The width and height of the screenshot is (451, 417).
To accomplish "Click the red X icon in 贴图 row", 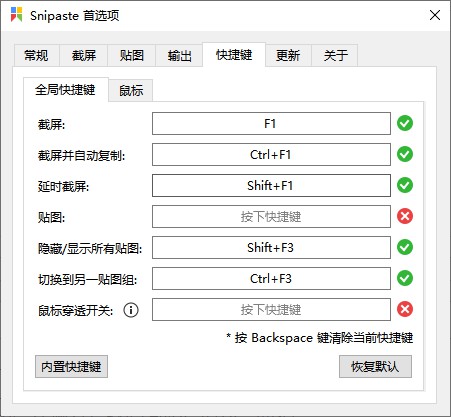I will 405,216.
